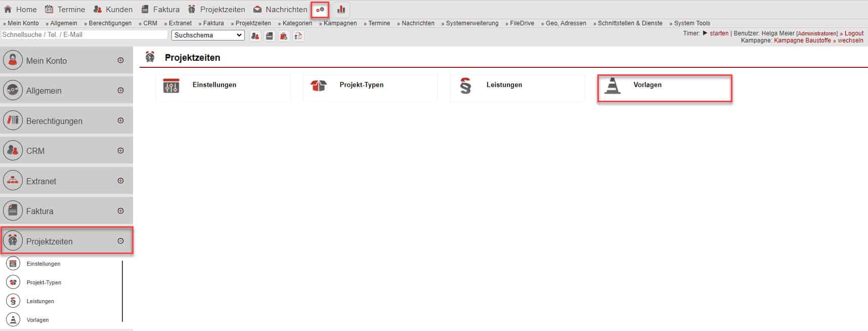The image size is (868, 331).
Task: Click the Schnellsuche search input field
Action: click(x=84, y=35)
